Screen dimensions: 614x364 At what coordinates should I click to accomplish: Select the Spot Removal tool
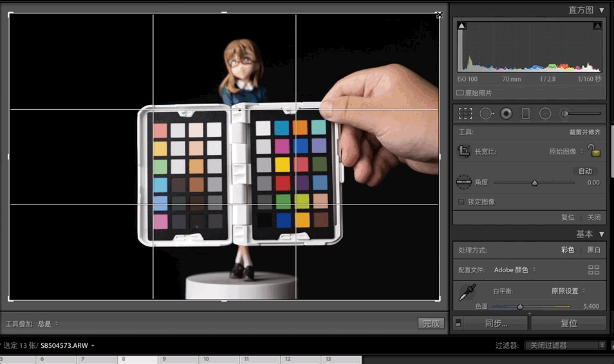[x=487, y=113]
